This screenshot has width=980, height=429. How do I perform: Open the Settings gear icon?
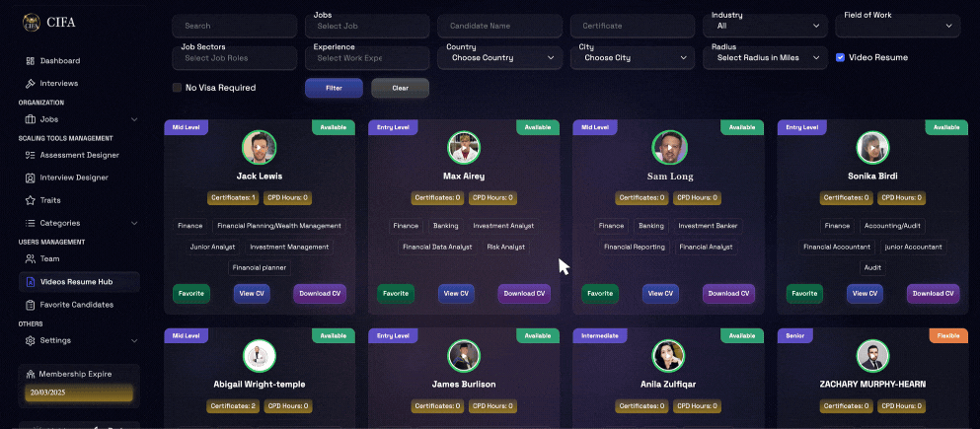(30, 340)
